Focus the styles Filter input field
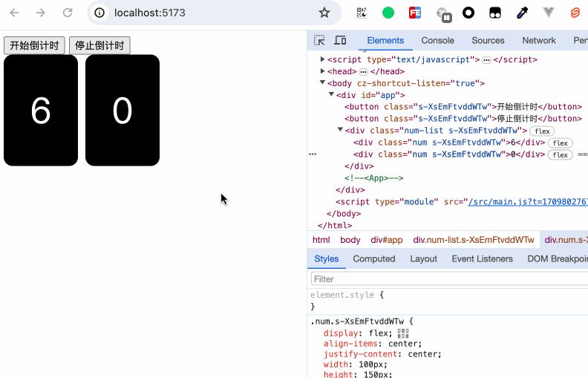Viewport: 588px width, 378px height. pos(449,279)
